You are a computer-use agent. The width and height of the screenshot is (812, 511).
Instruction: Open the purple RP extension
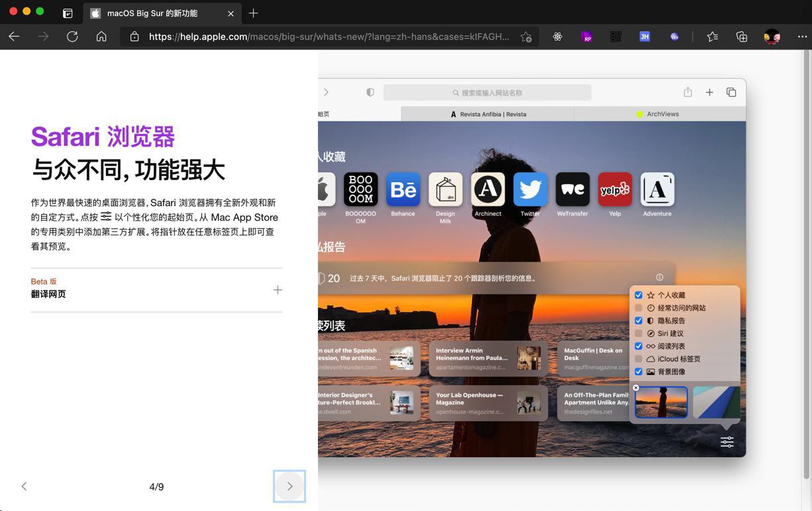tap(587, 37)
